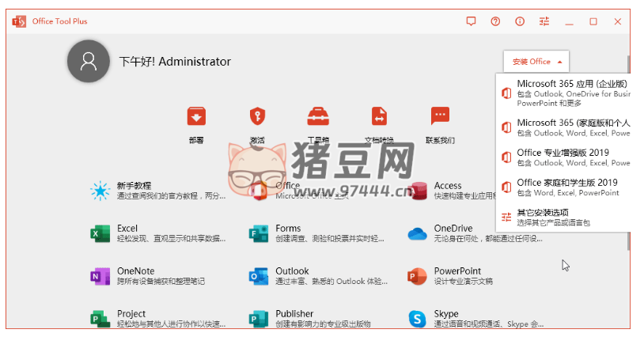Click the Administrator user avatar
The width and height of the screenshot is (644, 337).
pyautogui.click(x=89, y=62)
